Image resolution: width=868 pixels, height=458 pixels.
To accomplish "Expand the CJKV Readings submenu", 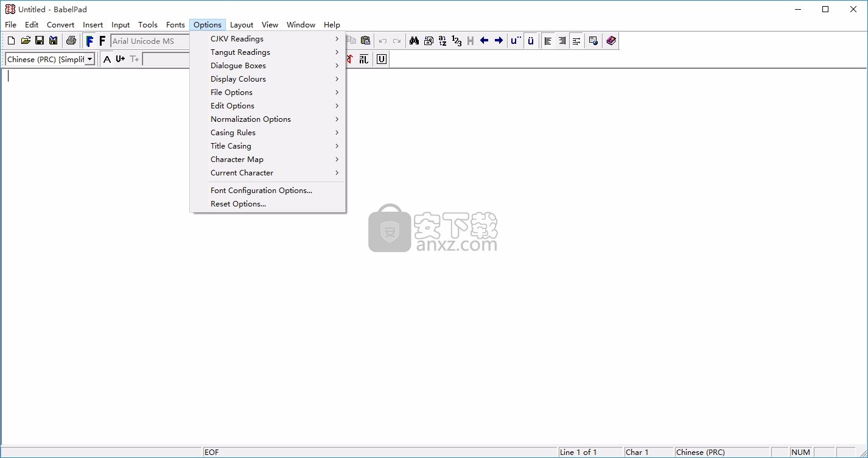I will (268, 39).
